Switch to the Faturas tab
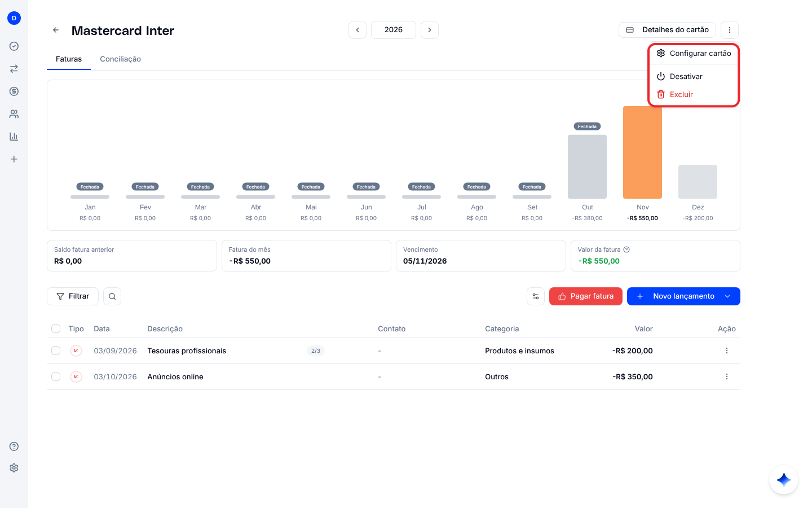Screen dimensions: 812x508 pyautogui.click(x=69, y=59)
